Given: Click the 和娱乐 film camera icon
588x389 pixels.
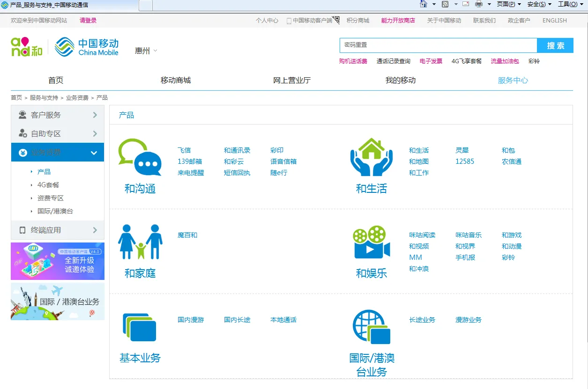Looking at the screenshot, I should 371,242.
